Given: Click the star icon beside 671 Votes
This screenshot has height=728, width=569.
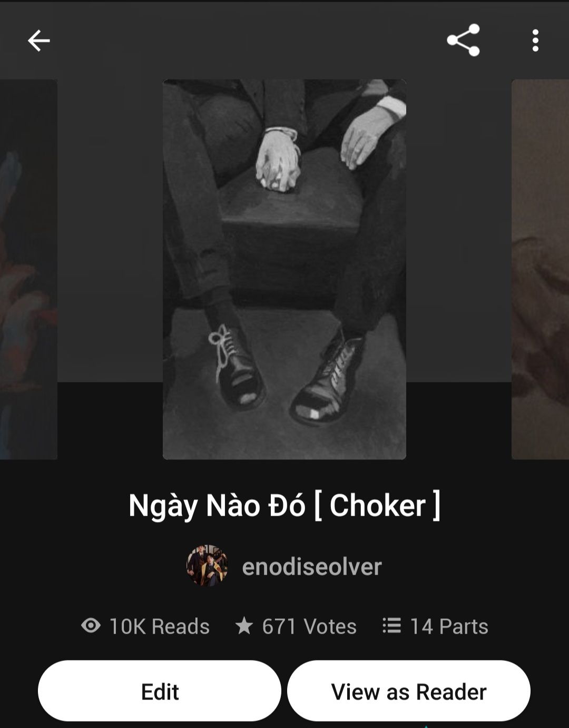Looking at the screenshot, I should point(244,625).
